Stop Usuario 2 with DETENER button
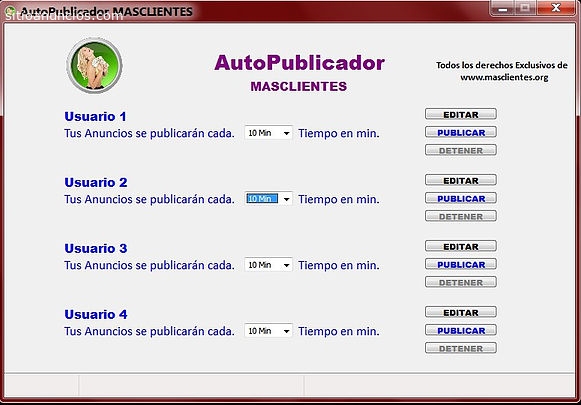 [x=461, y=216]
